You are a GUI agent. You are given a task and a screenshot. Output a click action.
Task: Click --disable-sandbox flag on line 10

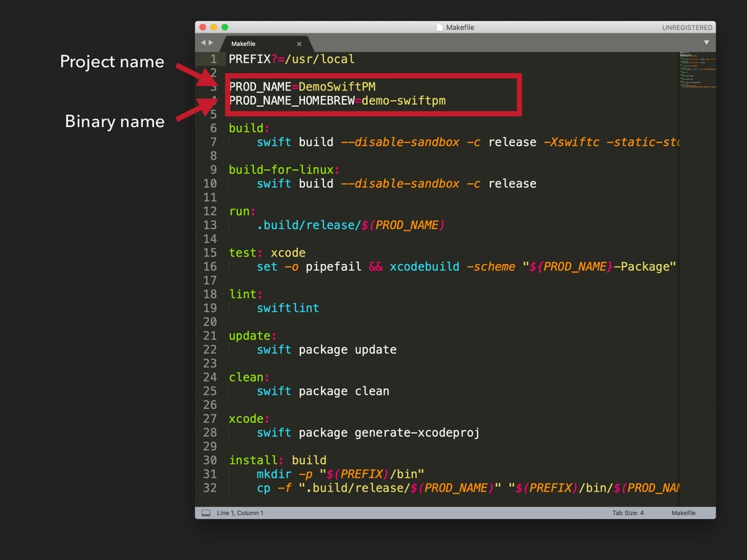pos(400,184)
